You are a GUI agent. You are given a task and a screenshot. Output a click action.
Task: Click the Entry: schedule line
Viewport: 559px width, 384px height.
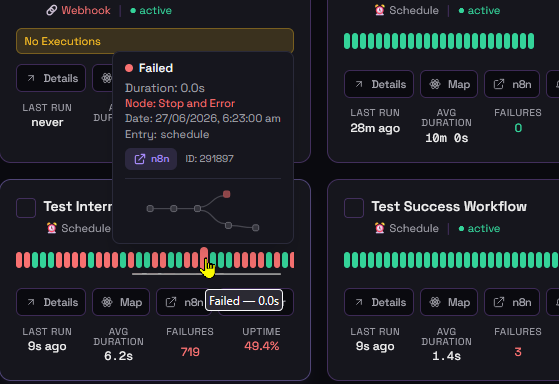(x=167, y=134)
